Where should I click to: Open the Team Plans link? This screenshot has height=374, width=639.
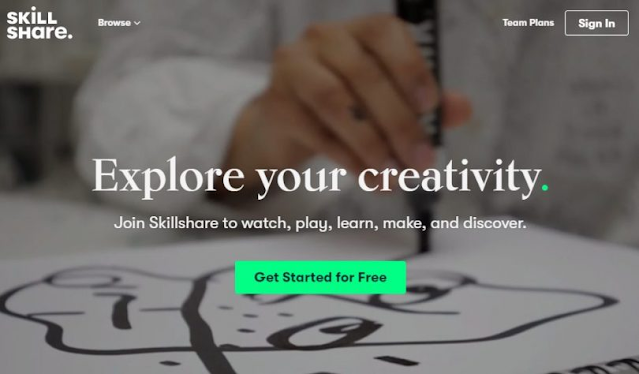(x=528, y=23)
